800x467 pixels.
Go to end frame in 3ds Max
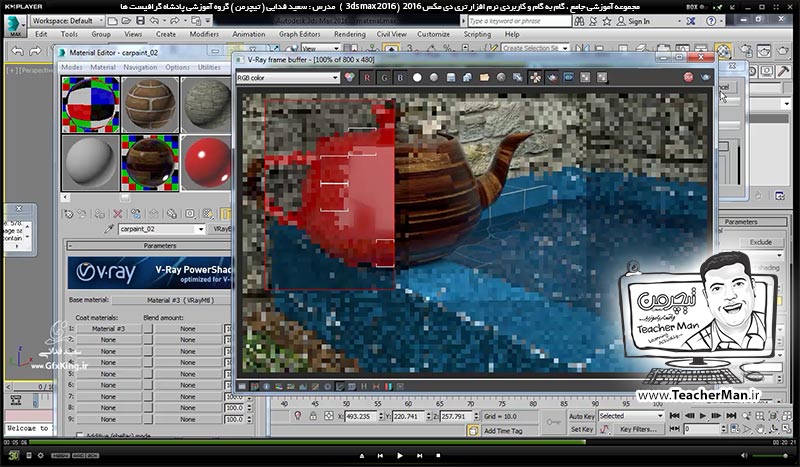(x=731, y=416)
